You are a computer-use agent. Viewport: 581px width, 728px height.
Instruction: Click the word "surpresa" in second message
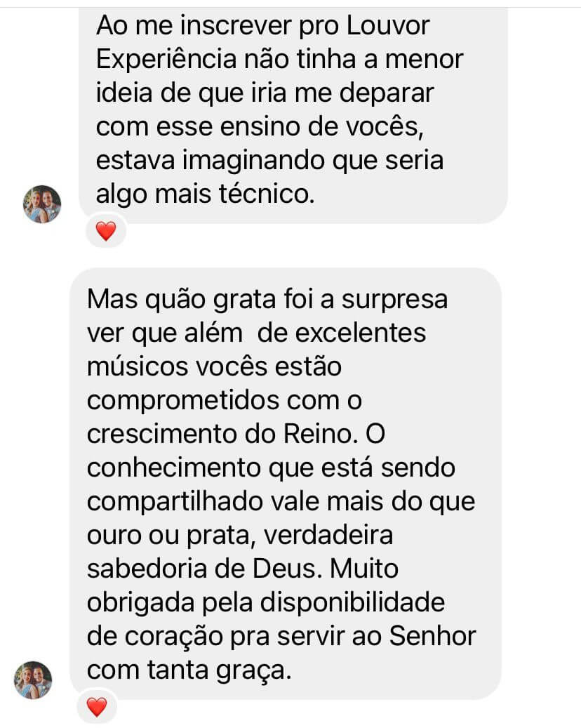coord(394,300)
